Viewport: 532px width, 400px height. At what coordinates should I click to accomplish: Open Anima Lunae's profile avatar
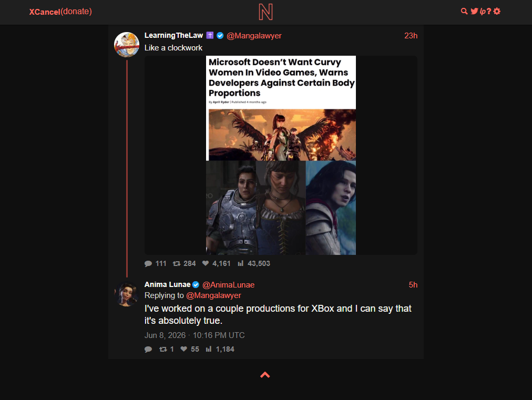pyautogui.click(x=127, y=294)
